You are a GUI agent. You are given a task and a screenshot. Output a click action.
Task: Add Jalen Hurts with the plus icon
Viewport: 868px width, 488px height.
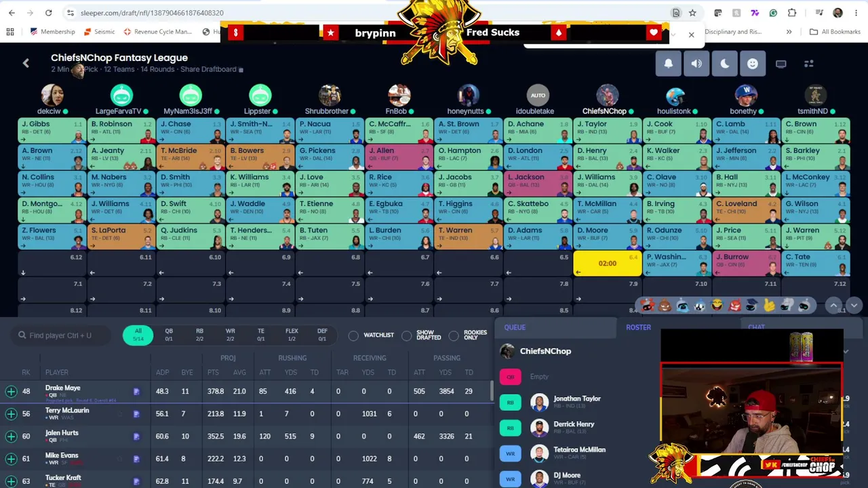tap(11, 436)
